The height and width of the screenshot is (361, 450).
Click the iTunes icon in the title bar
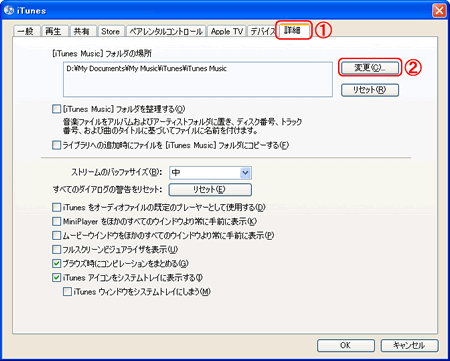[9, 10]
